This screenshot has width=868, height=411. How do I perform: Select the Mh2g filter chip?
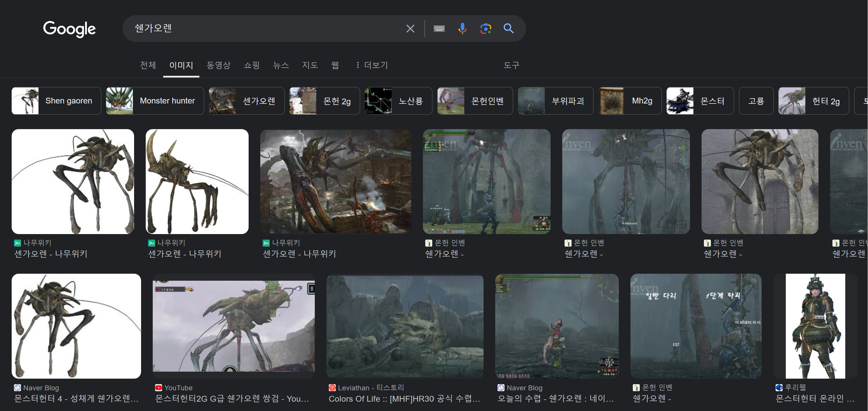(630, 101)
